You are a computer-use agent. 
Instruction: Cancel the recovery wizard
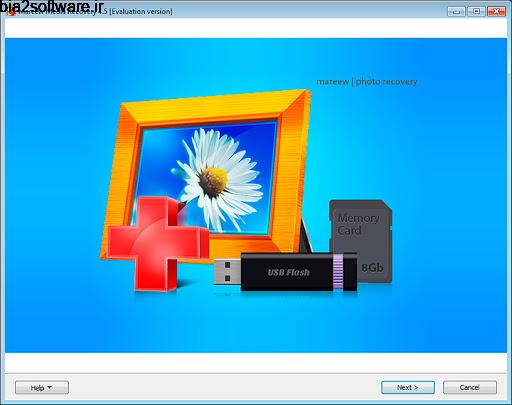click(x=470, y=387)
